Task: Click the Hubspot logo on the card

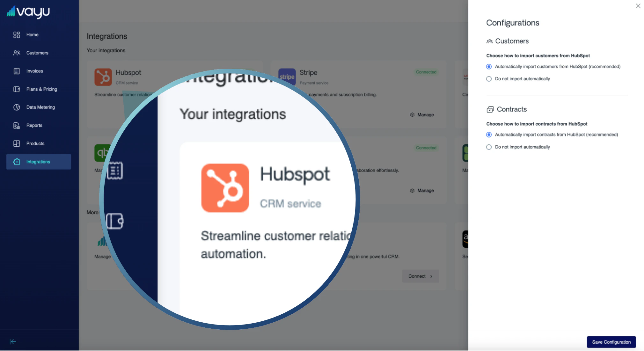Action: [x=103, y=77]
